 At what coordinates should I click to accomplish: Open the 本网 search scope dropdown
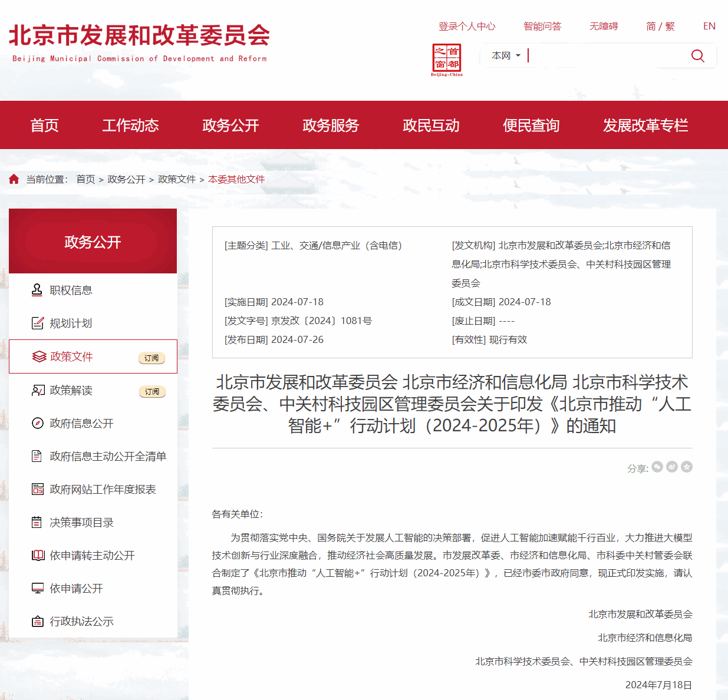click(x=506, y=55)
